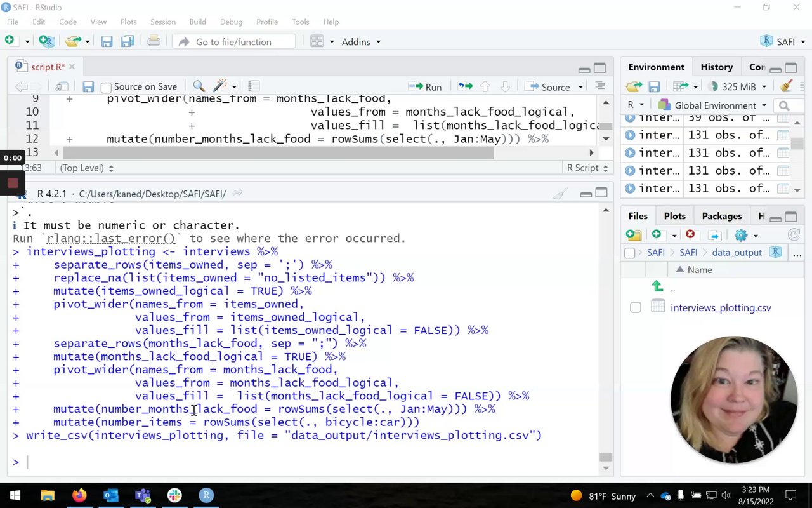812x508 pixels.
Task: Click the Compile Report notebook icon
Action: click(x=254, y=86)
